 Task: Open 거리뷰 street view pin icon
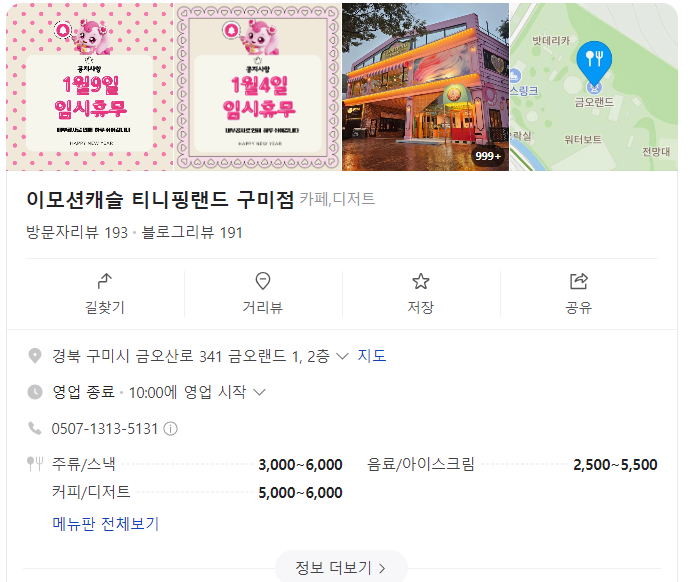pyautogui.click(x=263, y=281)
